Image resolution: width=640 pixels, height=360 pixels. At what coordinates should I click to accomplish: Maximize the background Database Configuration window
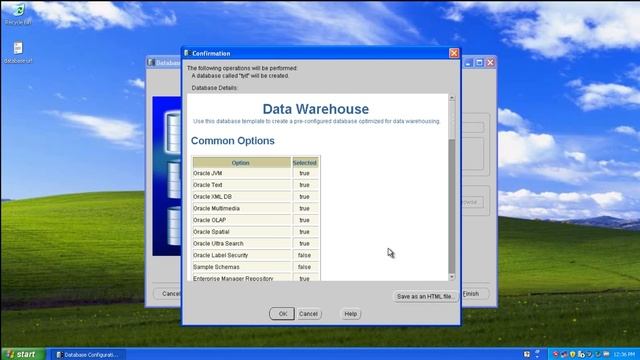(480, 63)
